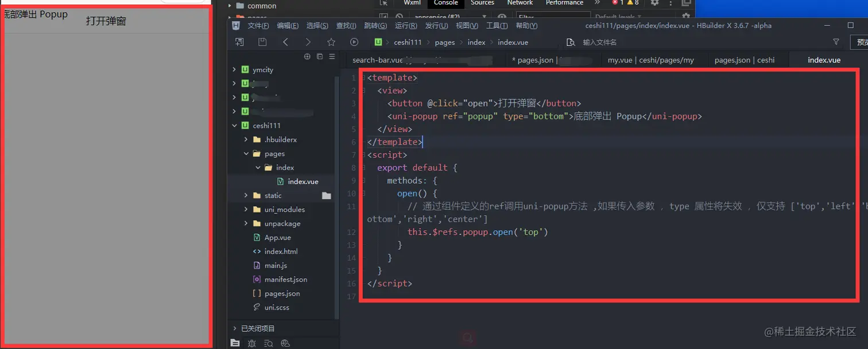868x349 pixels.
Task: Expand the static folder
Action: coord(246,196)
